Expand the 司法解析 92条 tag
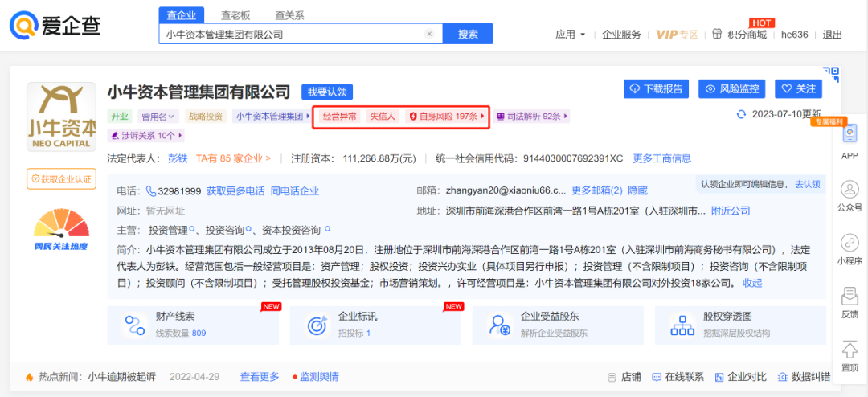This screenshot has width=868, height=397. [533, 117]
